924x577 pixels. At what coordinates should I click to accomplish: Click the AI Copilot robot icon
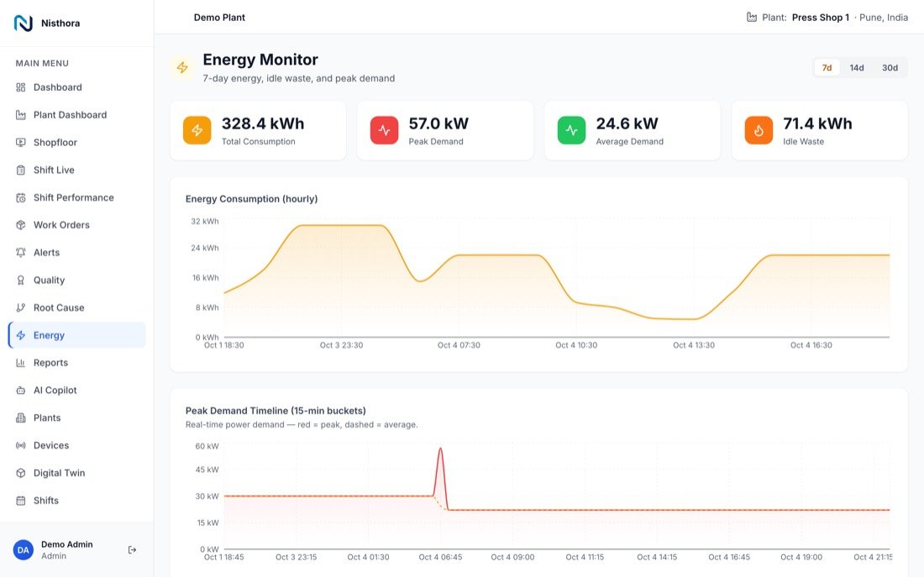click(x=21, y=391)
